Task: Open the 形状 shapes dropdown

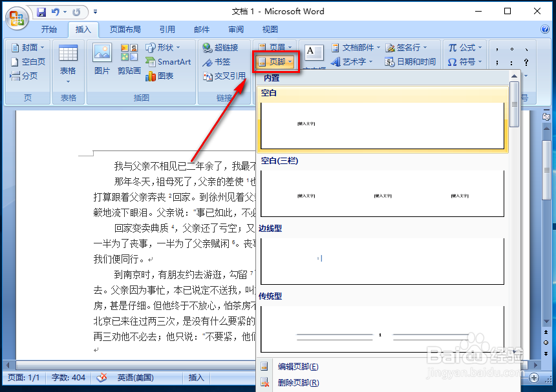Action: click(164, 46)
